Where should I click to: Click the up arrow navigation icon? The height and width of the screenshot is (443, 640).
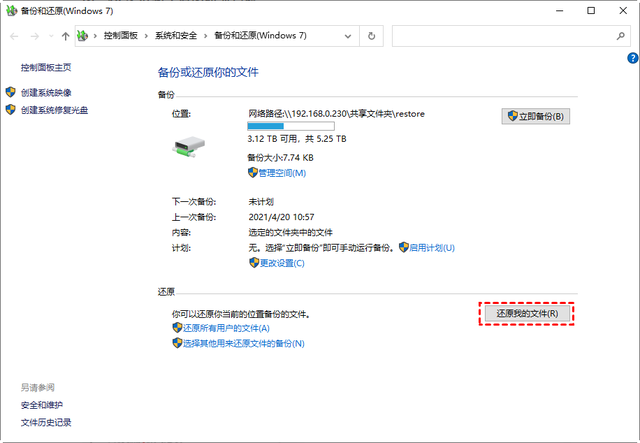65,36
